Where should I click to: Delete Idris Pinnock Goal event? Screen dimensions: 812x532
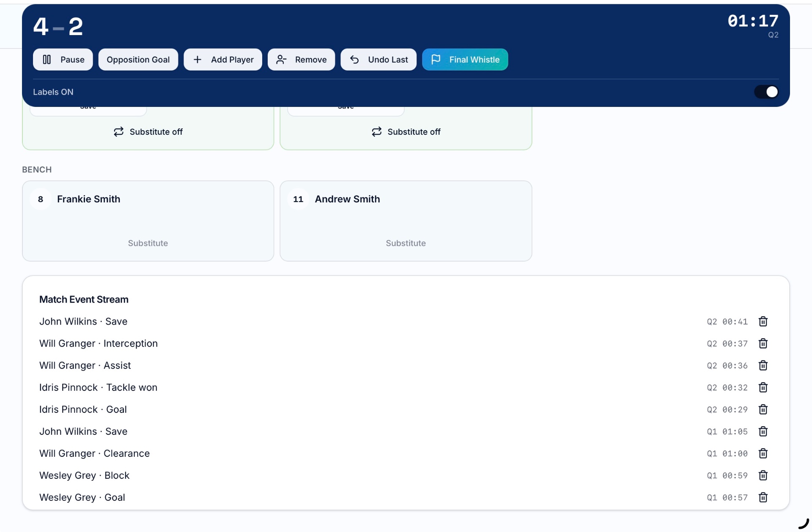coord(763,409)
